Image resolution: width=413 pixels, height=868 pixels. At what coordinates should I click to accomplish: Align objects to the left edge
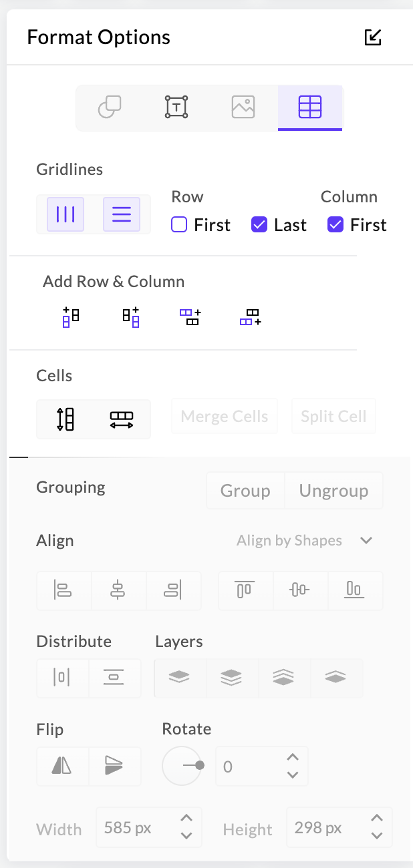pyautogui.click(x=63, y=590)
